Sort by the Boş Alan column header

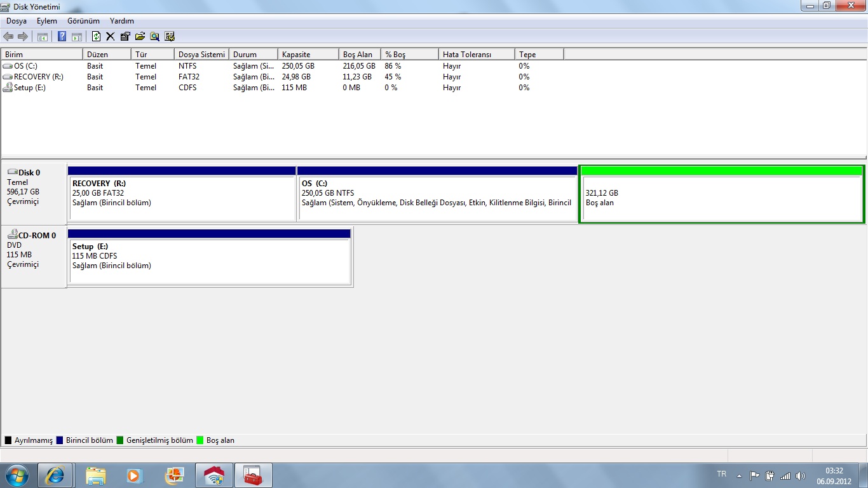[x=360, y=55]
